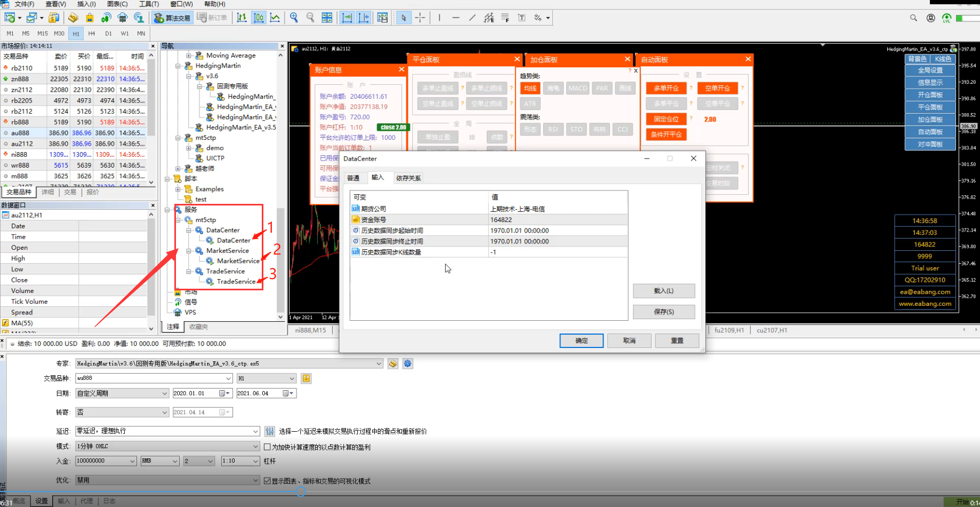Open the account profile icon at top right
The height and width of the screenshot is (507, 980).
(x=931, y=18)
